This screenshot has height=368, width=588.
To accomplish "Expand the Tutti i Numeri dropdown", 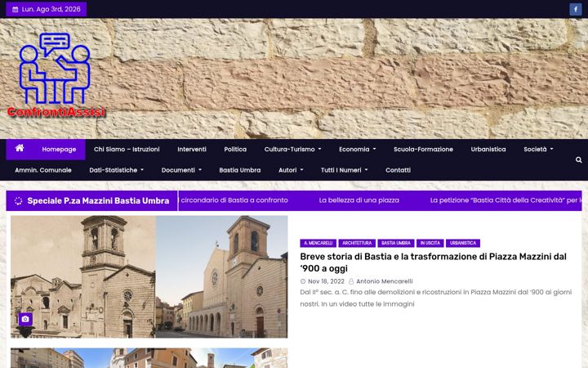I will pos(345,170).
